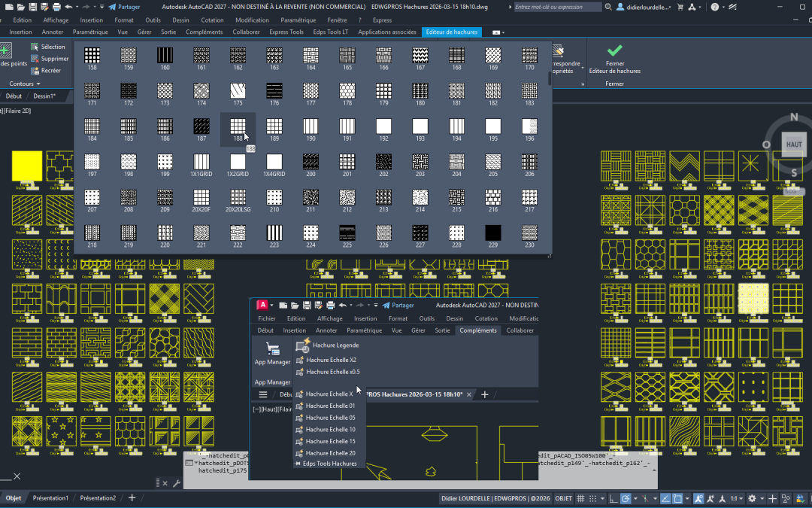Toggle auto-scale annotation icon

coord(711,499)
